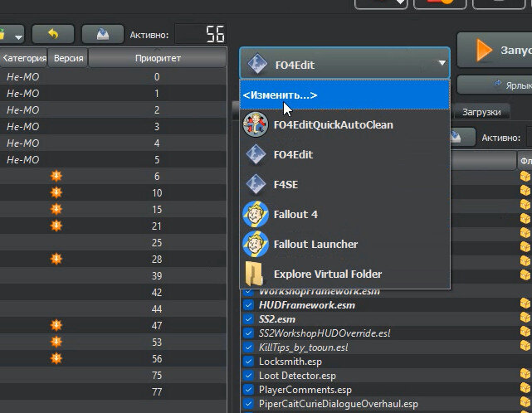
Task: Click backup icon in the plugins panel toolbar
Action: [x=463, y=137]
